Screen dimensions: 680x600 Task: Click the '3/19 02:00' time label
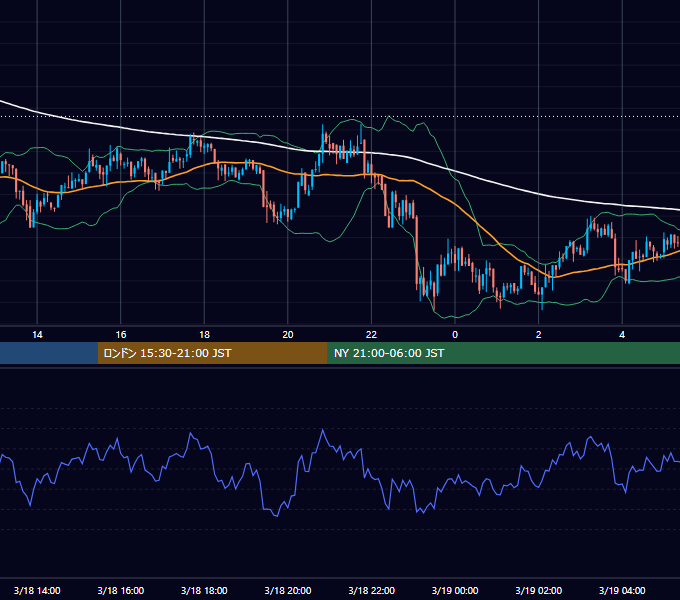click(539, 590)
